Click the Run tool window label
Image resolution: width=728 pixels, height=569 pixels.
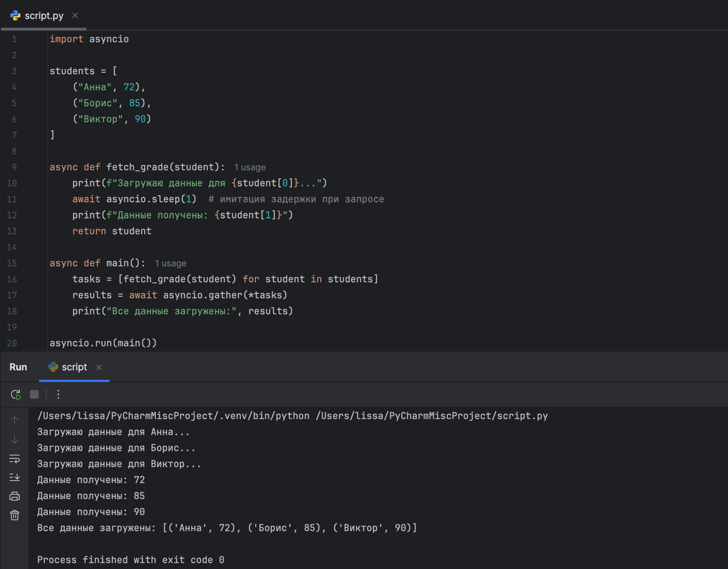[x=18, y=367]
